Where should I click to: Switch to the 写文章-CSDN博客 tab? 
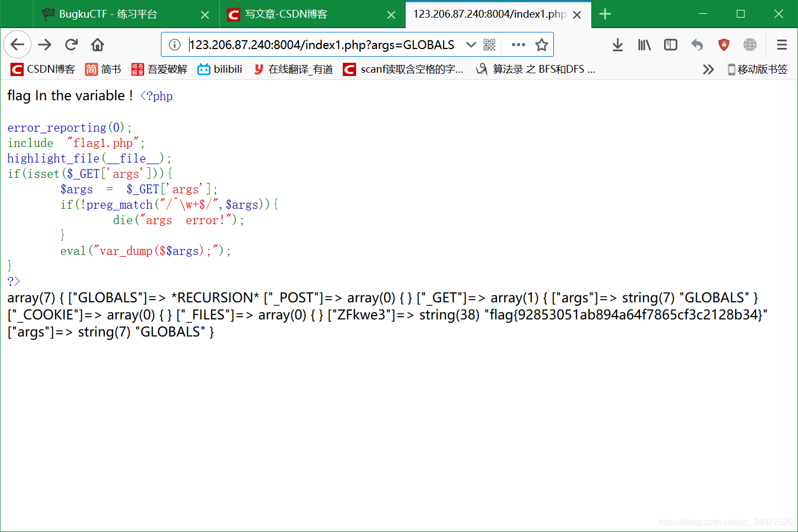[x=312, y=14]
